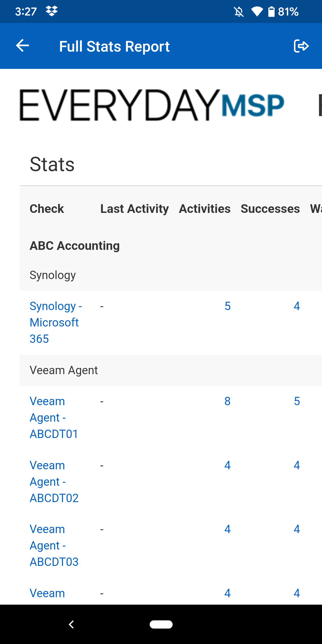The image size is (322, 644).
Task: Tap the Dropbox status bar icon
Action: tap(52, 11)
